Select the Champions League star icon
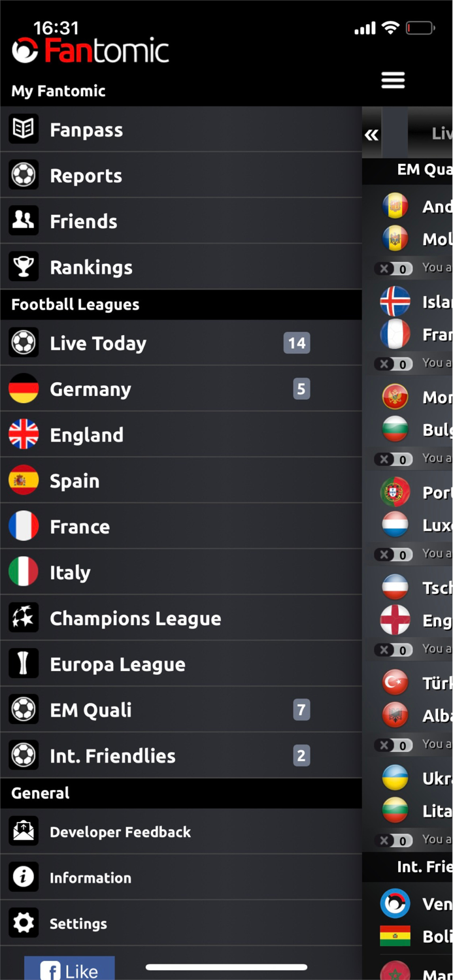 [x=24, y=618]
